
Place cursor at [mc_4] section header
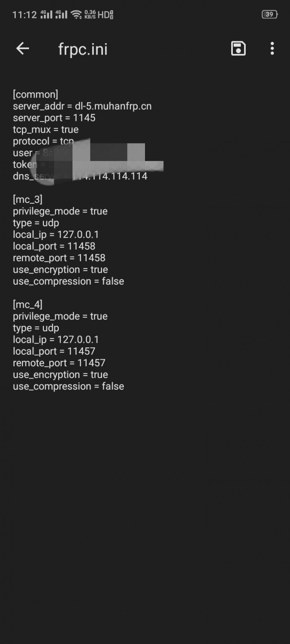(x=28, y=304)
